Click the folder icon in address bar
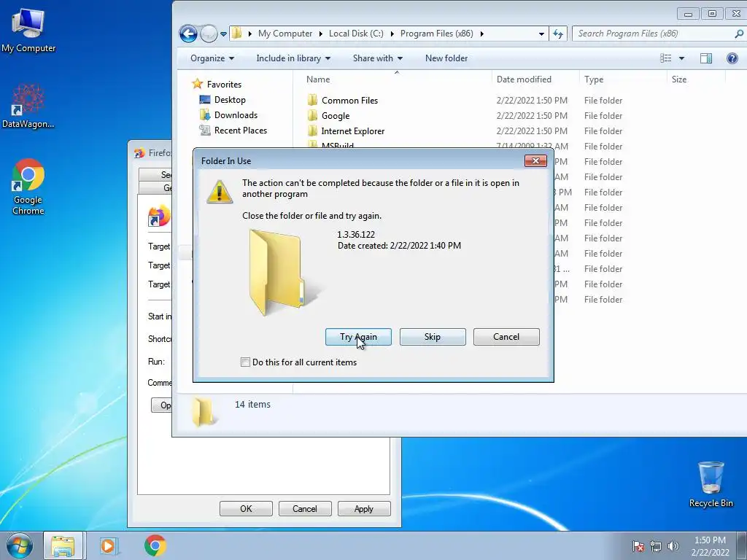747x560 pixels. pos(237,34)
